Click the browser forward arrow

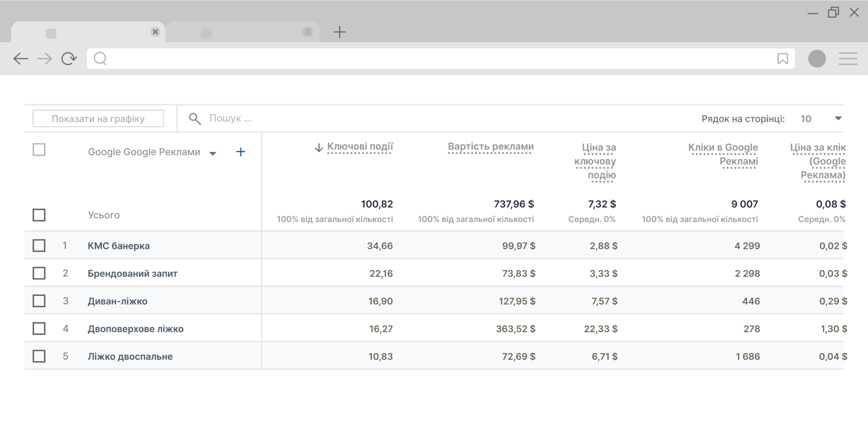click(45, 59)
